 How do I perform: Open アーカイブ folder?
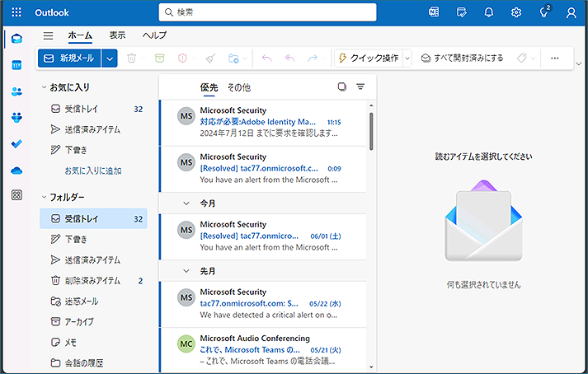pyautogui.click(x=93, y=321)
